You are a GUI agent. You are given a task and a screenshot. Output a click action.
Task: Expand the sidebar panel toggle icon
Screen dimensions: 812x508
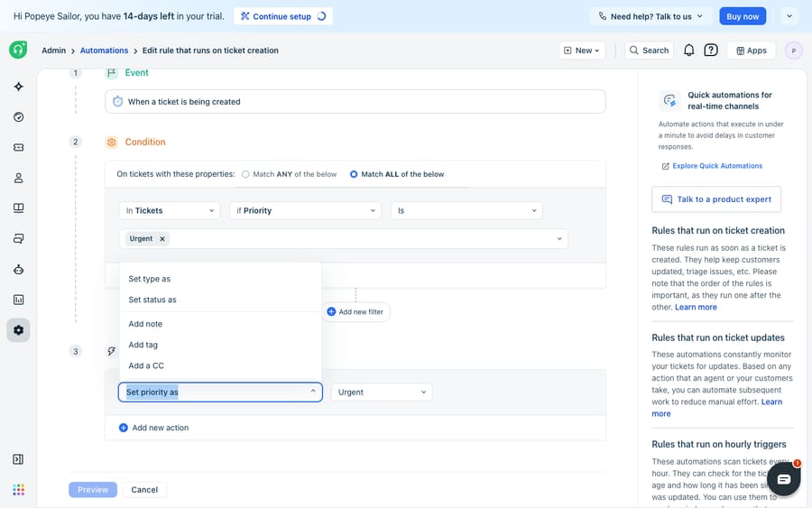18,459
